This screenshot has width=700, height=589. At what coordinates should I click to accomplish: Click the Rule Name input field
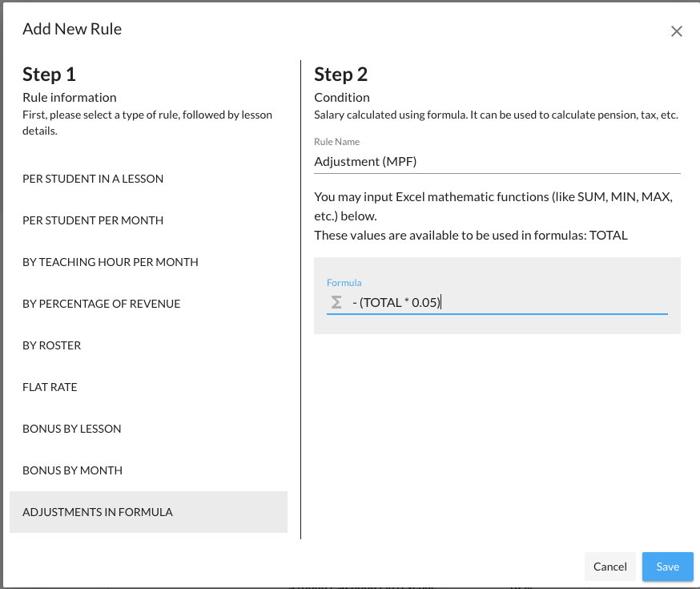click(x=497, y=161)
